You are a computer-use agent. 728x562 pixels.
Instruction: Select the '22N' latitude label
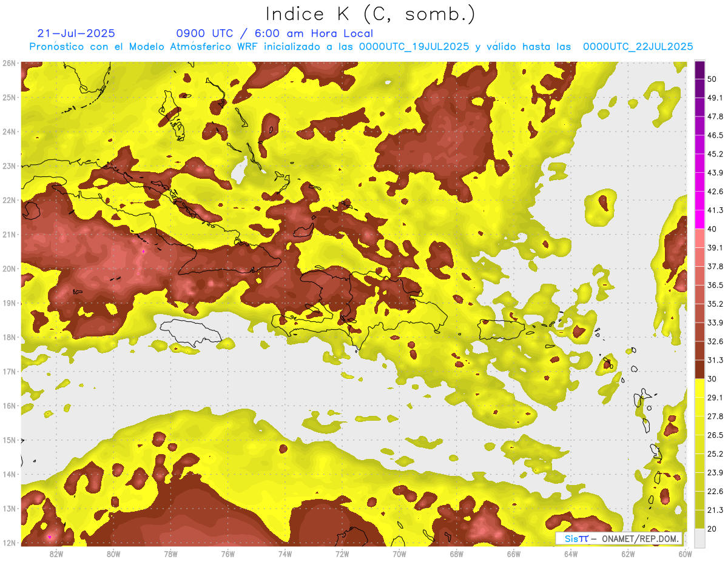tap(8, 200)
